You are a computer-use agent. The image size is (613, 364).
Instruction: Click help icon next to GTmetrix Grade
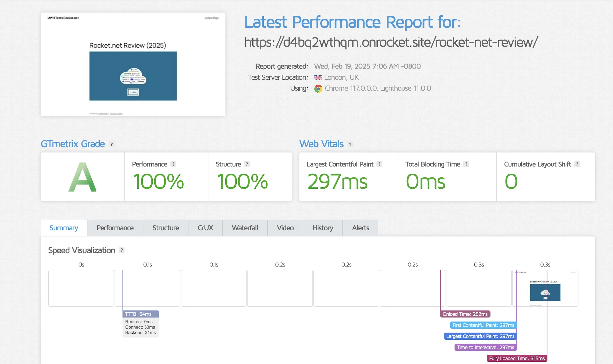click(112, 144)
